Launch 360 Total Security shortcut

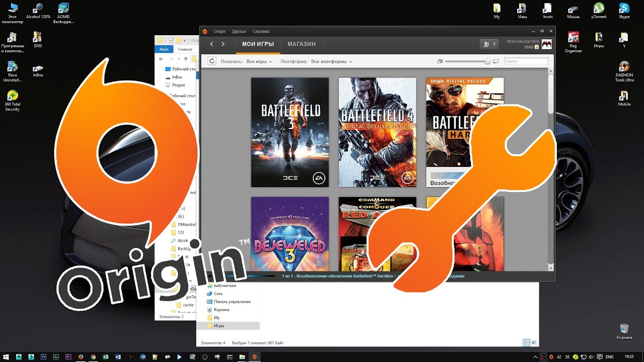[13, 101]
